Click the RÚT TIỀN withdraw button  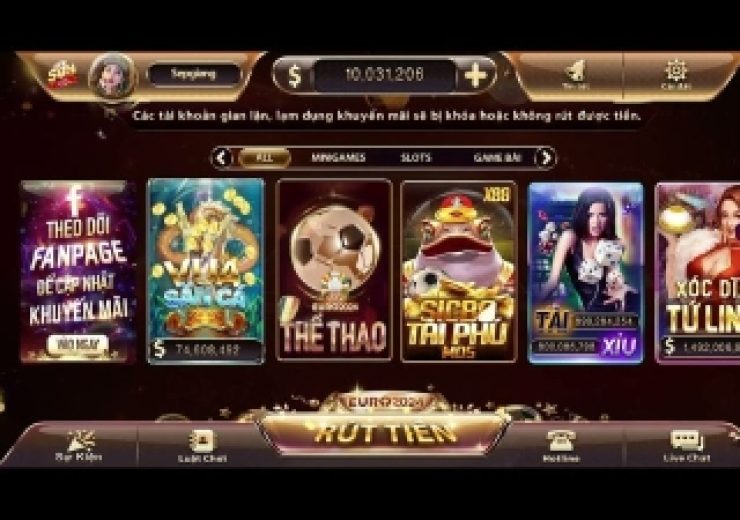[384, 434]
